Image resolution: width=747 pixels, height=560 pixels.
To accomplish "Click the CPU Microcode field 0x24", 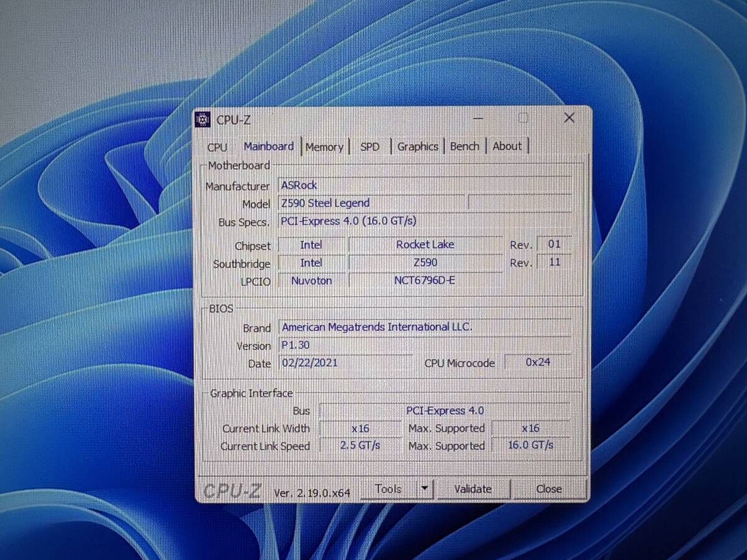I will coord(537,362).
